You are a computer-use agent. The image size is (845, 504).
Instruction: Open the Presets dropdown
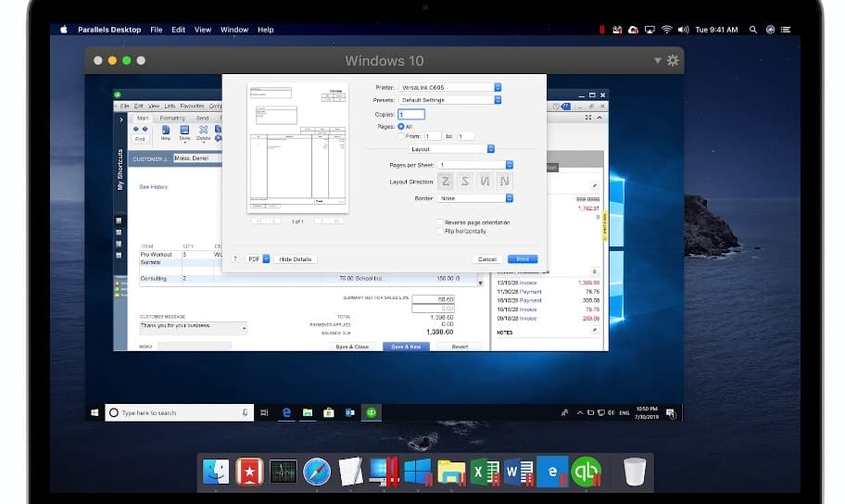(450, 100)
